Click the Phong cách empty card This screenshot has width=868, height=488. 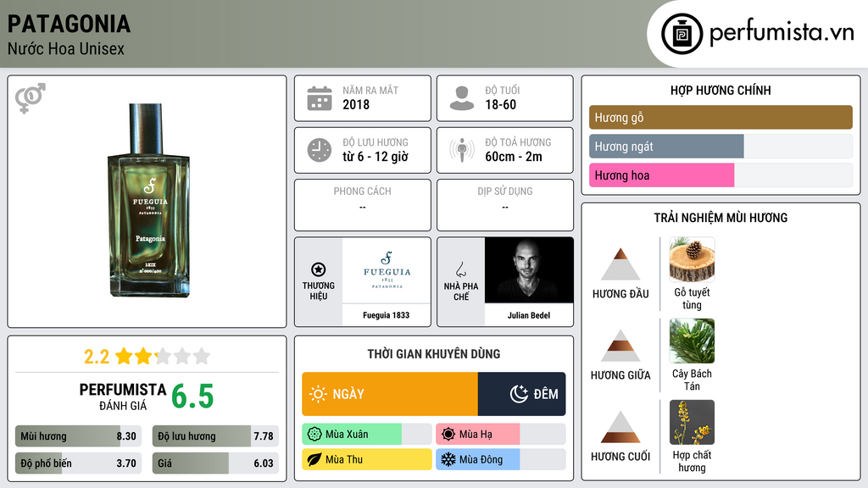point(363,205)
